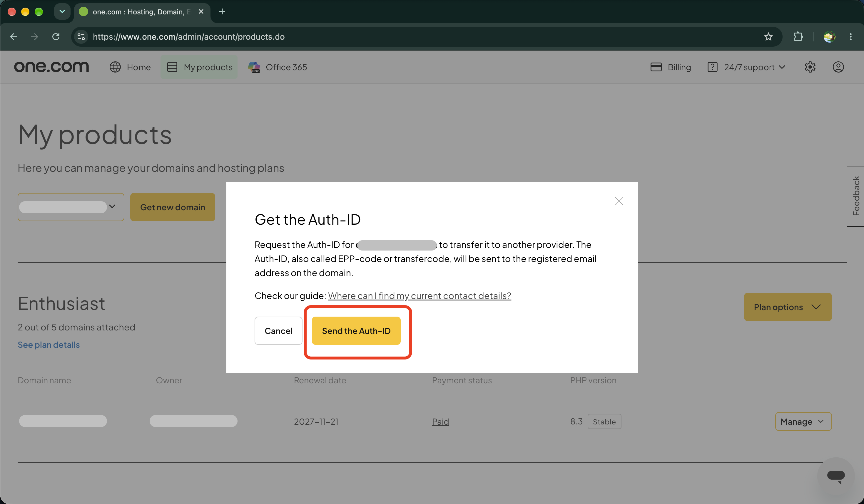Open account user profile icon

[x=838, y=67]
